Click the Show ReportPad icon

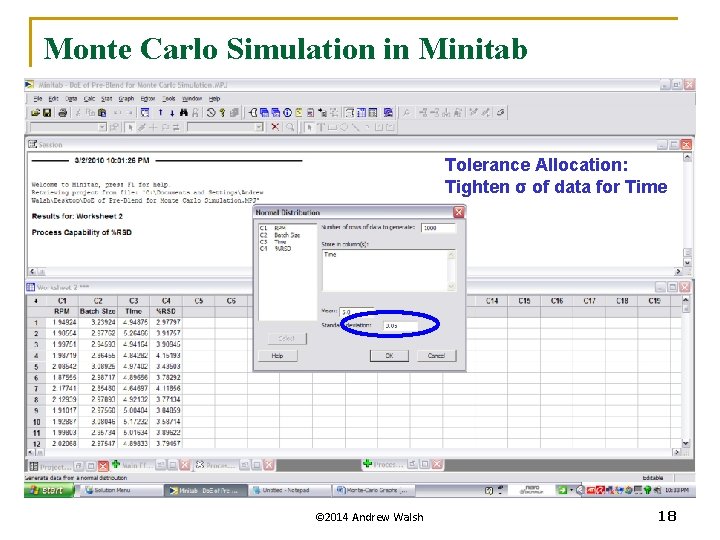311,112
